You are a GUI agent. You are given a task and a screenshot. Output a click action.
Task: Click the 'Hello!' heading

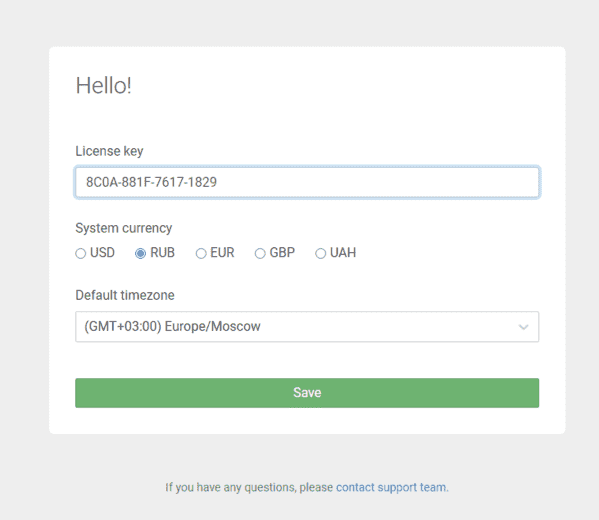click(104, 85)
